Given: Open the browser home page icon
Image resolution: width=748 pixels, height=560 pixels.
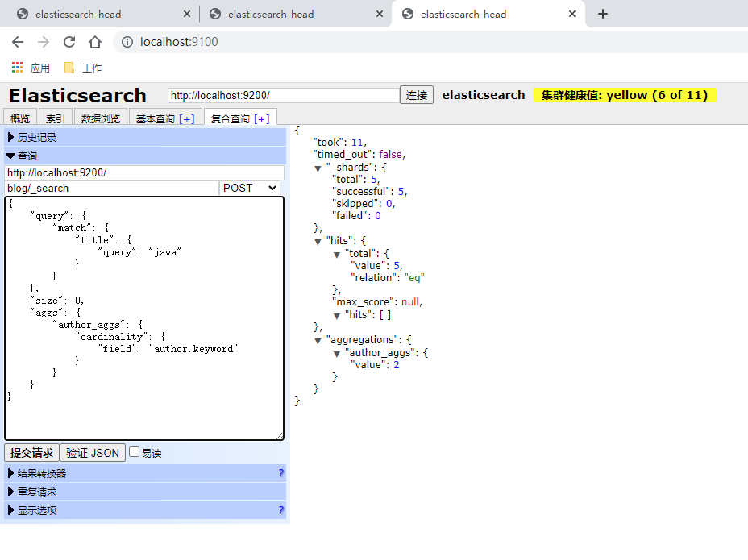Looking at the screenshot, I should [95, 42].
